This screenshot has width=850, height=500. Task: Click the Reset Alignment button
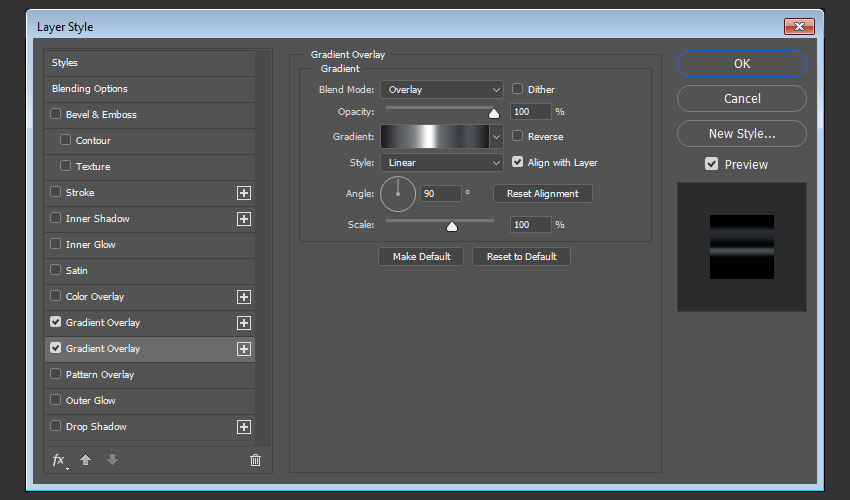(x=545, y=193)
